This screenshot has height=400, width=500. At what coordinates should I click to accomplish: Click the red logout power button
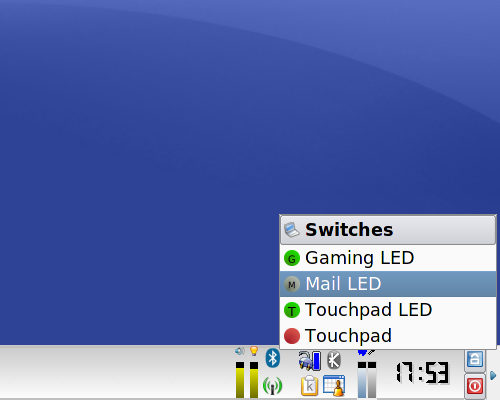click(475, 386)
